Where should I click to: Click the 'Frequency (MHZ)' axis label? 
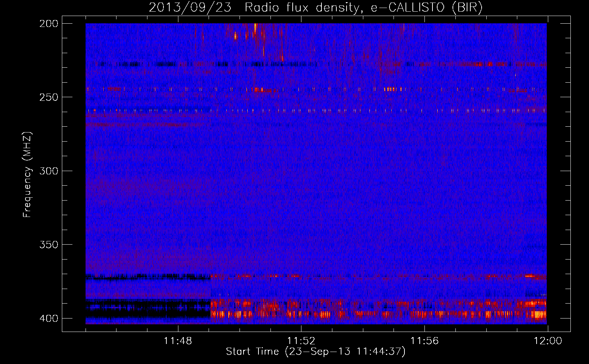27,174
